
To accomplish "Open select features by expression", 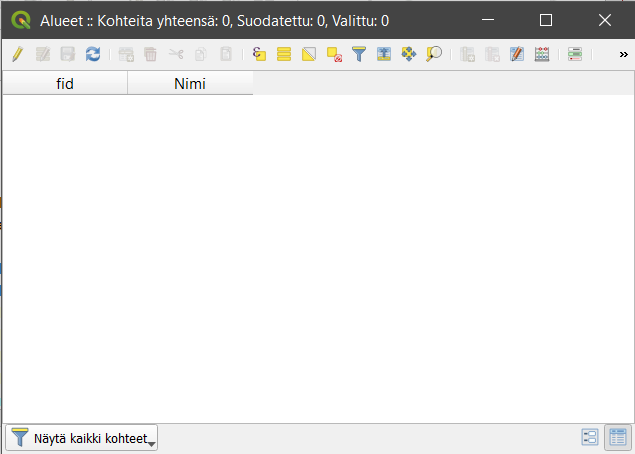I will click(x=259, y=54).
